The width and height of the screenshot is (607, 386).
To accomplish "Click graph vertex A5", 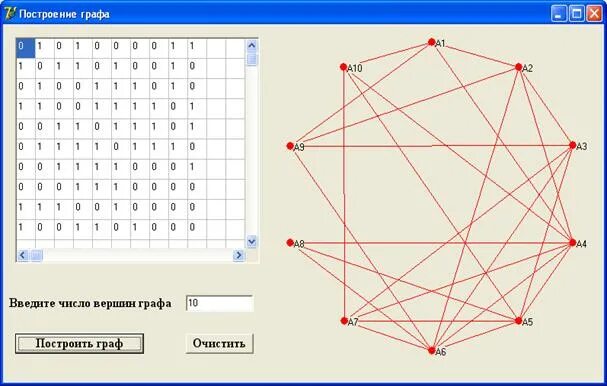I will (519, 321).
